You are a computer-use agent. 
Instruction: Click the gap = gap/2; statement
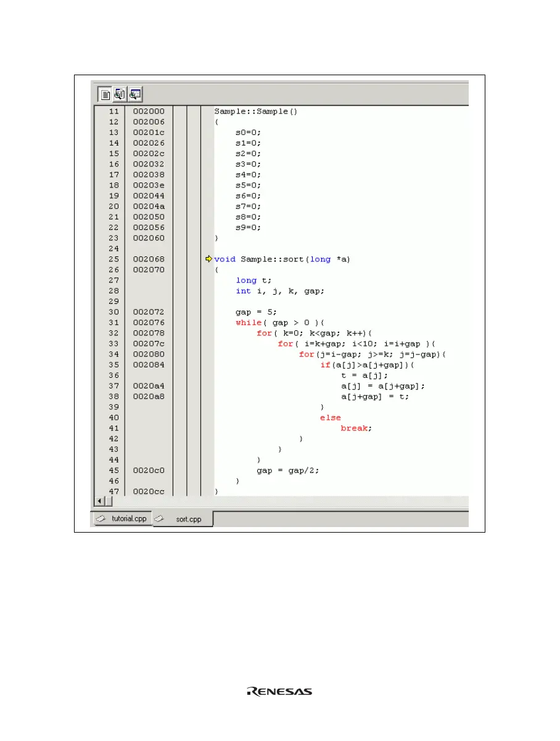(288, 470)
